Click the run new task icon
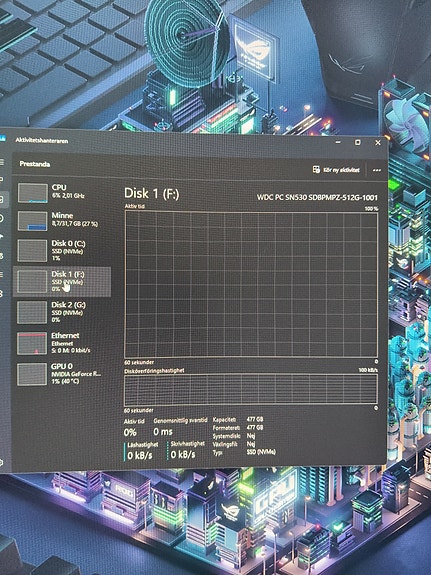431x575 pixels. (316, 169)
